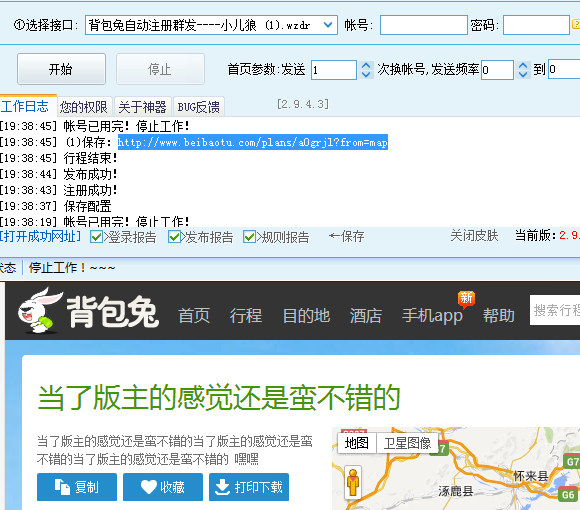Image resolution: width=580 pixels, height=510 pixels.
Task: Focus the 发送频率 frequency field
Action: (497, 70)
